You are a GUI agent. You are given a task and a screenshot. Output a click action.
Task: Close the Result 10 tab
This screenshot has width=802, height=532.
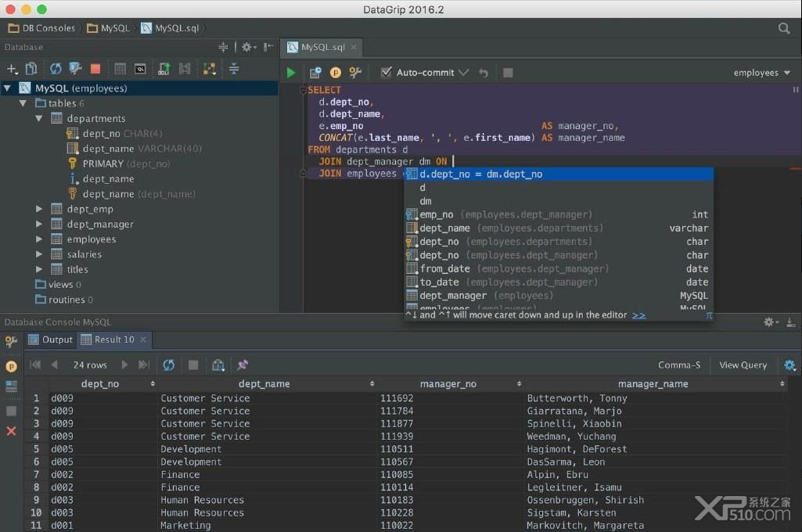click(x=143, y=340)
